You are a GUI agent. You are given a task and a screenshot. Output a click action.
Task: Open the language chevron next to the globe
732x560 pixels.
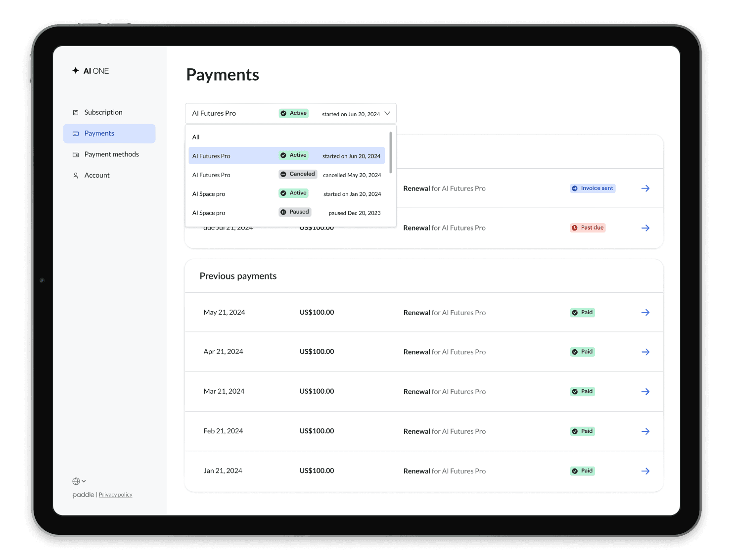coord(84,481)
